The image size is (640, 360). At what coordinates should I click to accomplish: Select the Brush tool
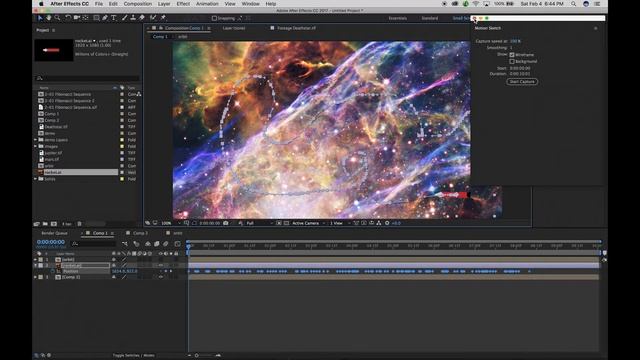click(124, 18)
